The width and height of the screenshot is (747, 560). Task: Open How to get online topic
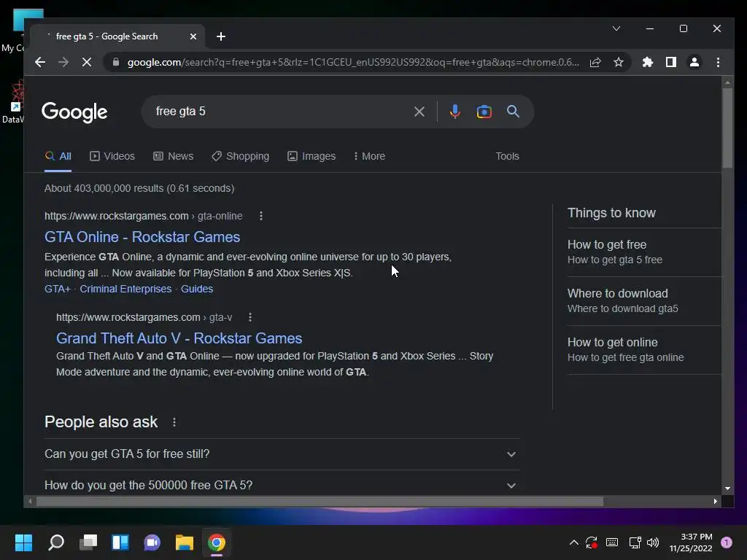tap(644, 350)
